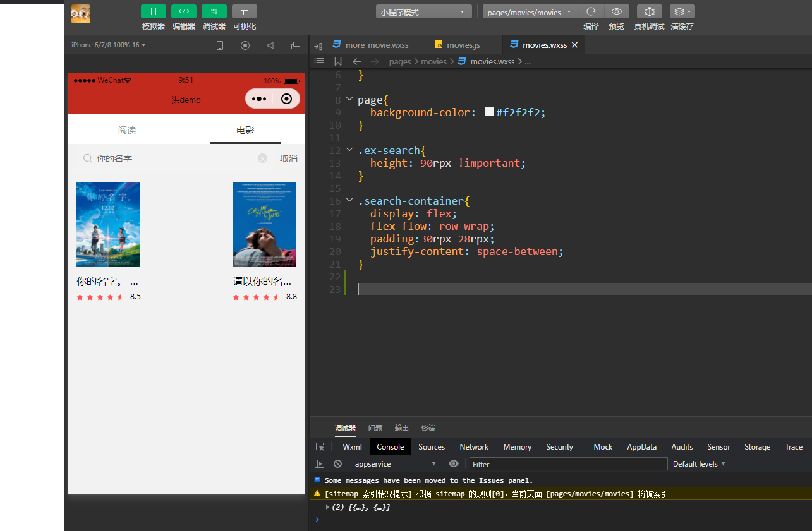Open the appservice context dropdown
This screenshot has height=531, width=812.
(395, 464)
